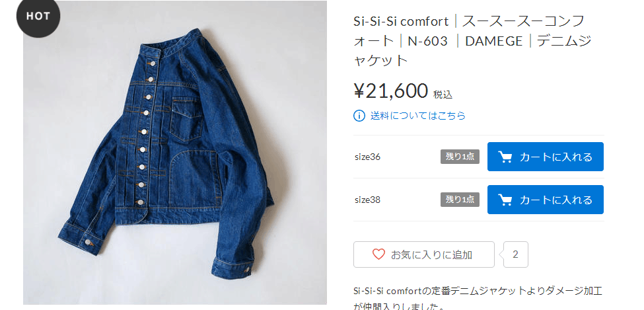The width and height of the screenshot is (644, 310).
Task: Click the favorites count bubble showing 2
Action: tap(515, 254)
